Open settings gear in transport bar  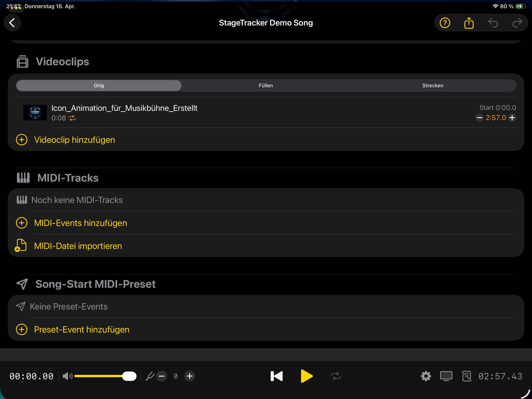pyautogui.click(x=426, y=376)
